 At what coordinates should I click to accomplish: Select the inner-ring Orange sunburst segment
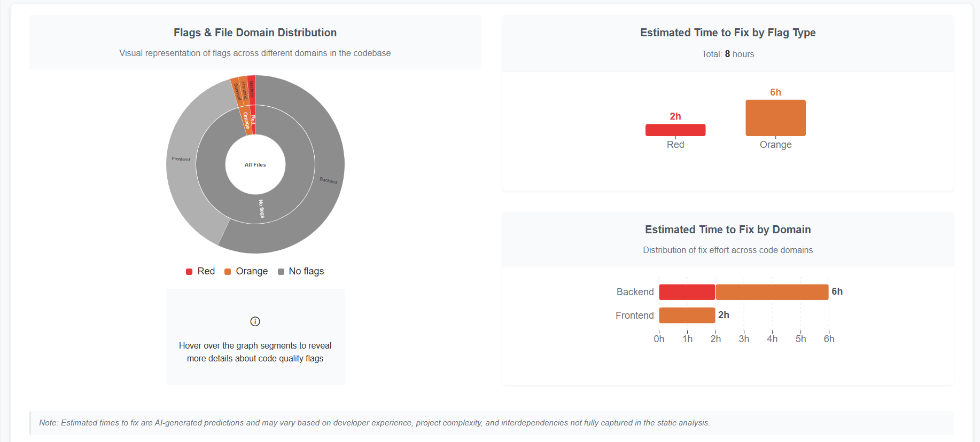point(246,120)
